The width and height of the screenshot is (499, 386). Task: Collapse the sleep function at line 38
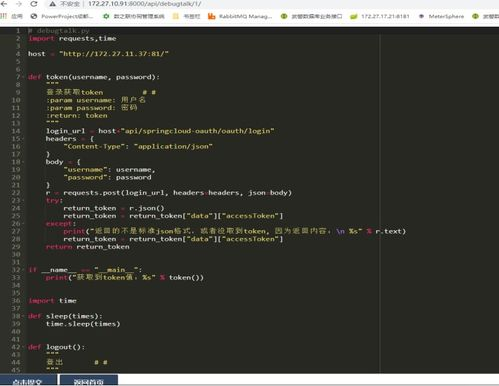tap(23, 316)
